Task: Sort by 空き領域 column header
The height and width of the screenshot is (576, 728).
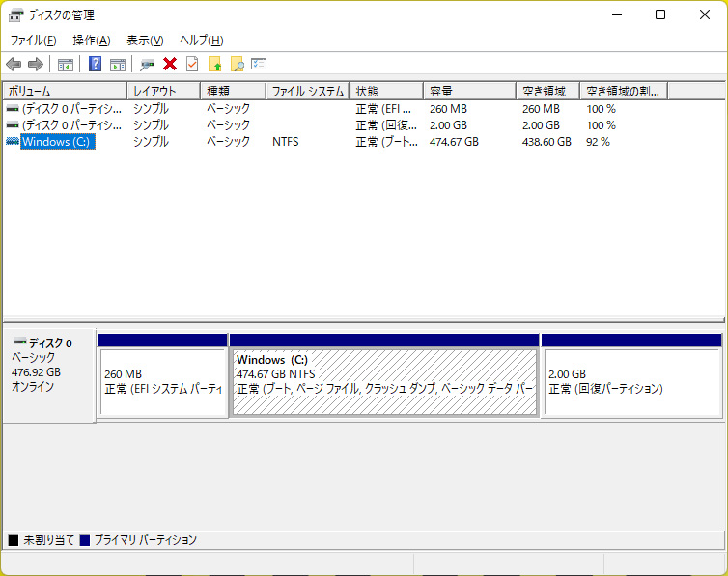Action: 547,91
